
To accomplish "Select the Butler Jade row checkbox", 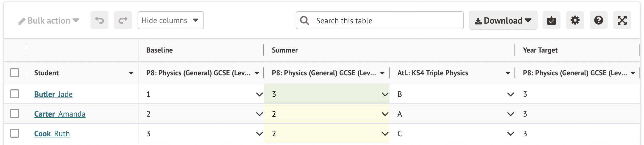I will 15,94.
